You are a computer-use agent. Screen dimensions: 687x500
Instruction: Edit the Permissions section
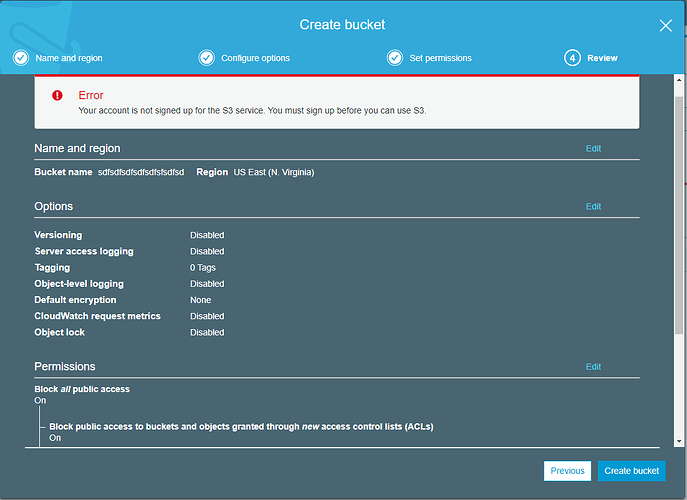pyautogui.click(x=593, y=367)
